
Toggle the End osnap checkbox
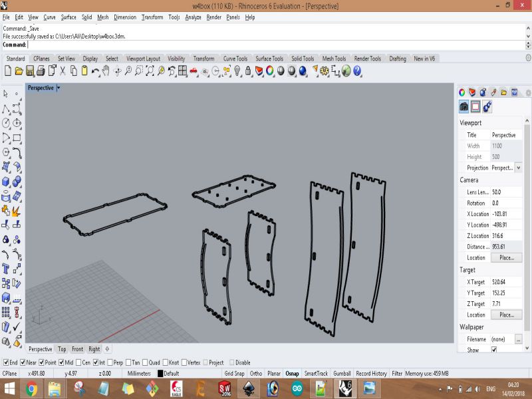(6, 362)
